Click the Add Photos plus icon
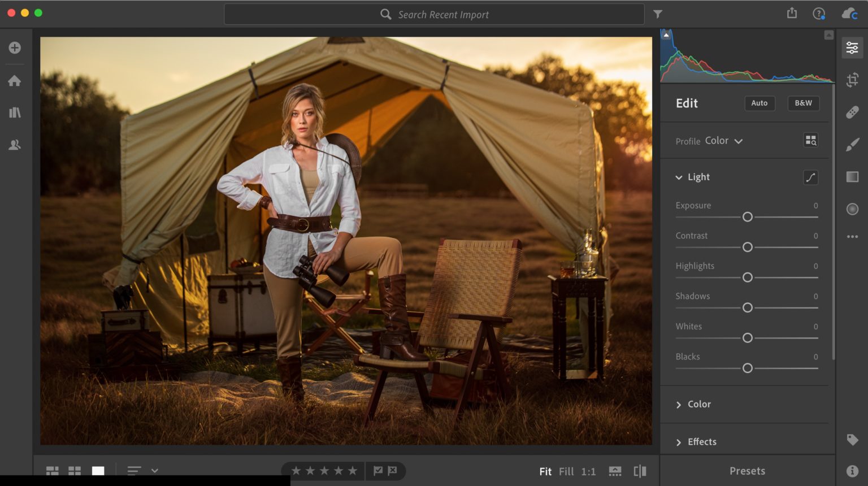Viewport: 868px width, 486px height. [x=15, y=47]
